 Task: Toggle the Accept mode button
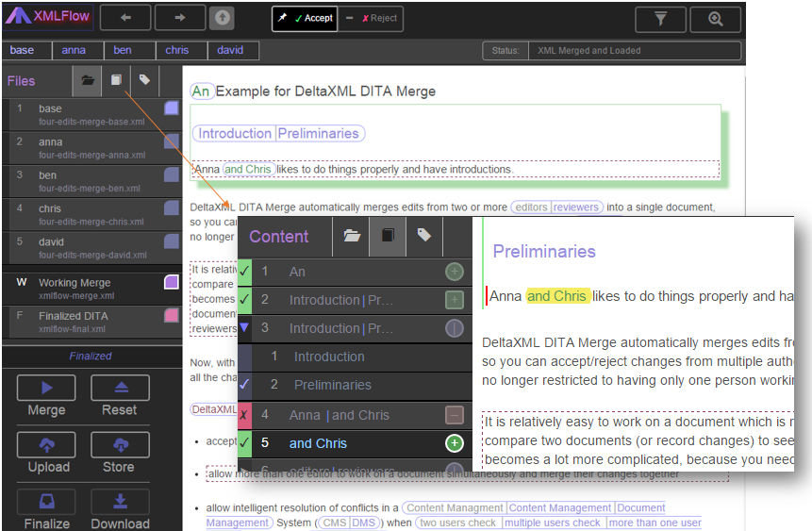click(x=305, y=18)
